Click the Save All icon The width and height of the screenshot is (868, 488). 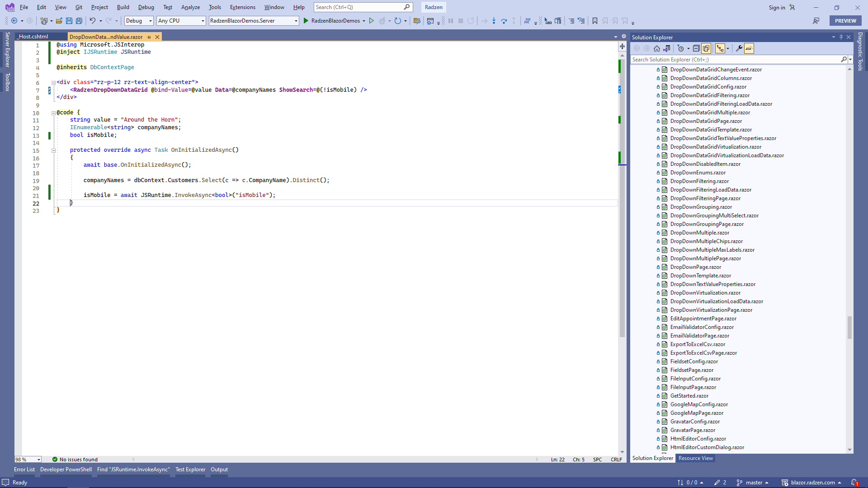point(79,21)
